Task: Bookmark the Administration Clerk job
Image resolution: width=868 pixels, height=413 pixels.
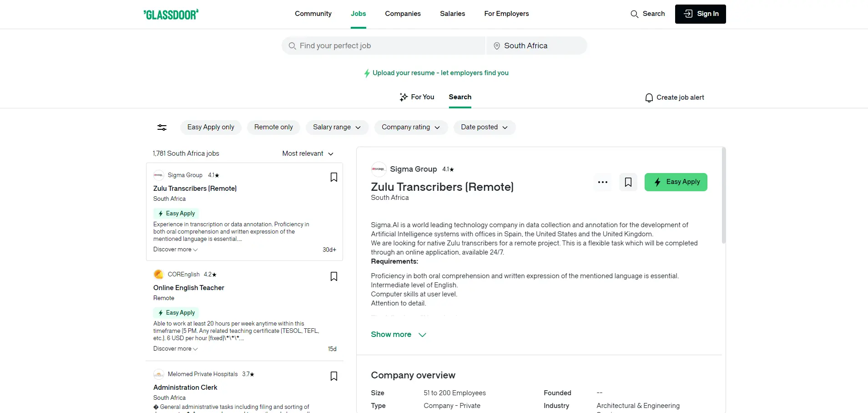Action: coord(333,376)
